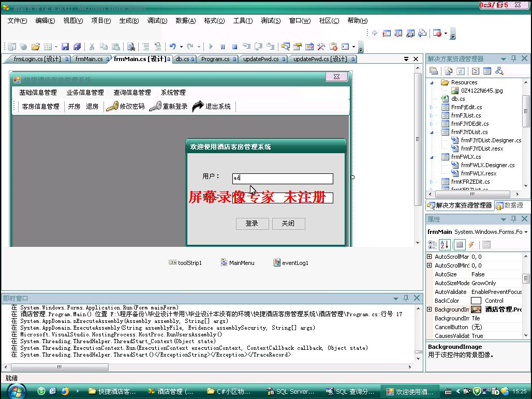Expand the AutoScrollMargin property

coord(429,257)
